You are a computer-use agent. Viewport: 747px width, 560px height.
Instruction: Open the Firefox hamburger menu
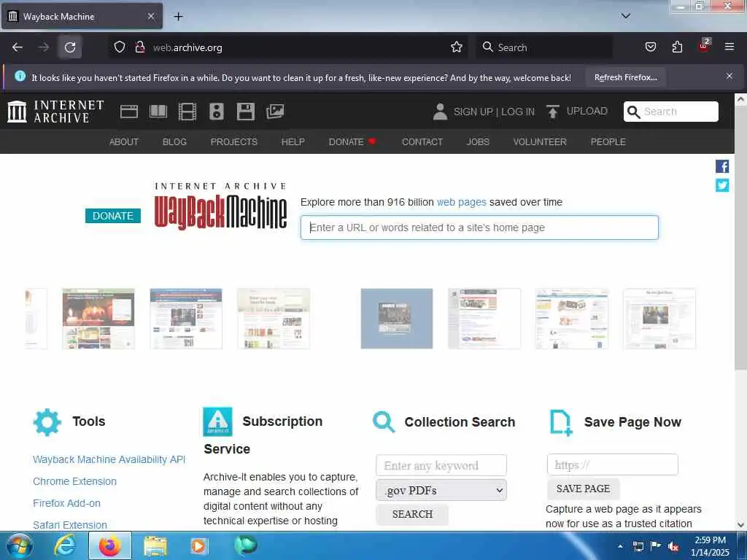point(729,47)
